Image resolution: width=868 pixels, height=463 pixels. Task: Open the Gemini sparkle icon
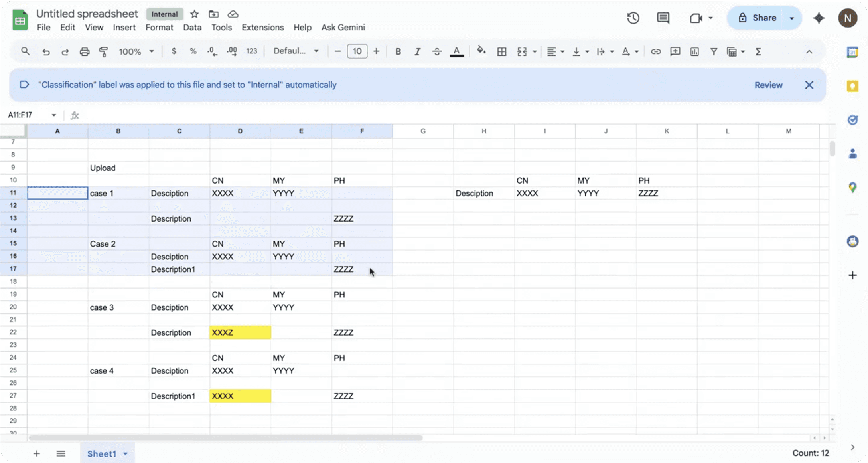pos(819,18)
